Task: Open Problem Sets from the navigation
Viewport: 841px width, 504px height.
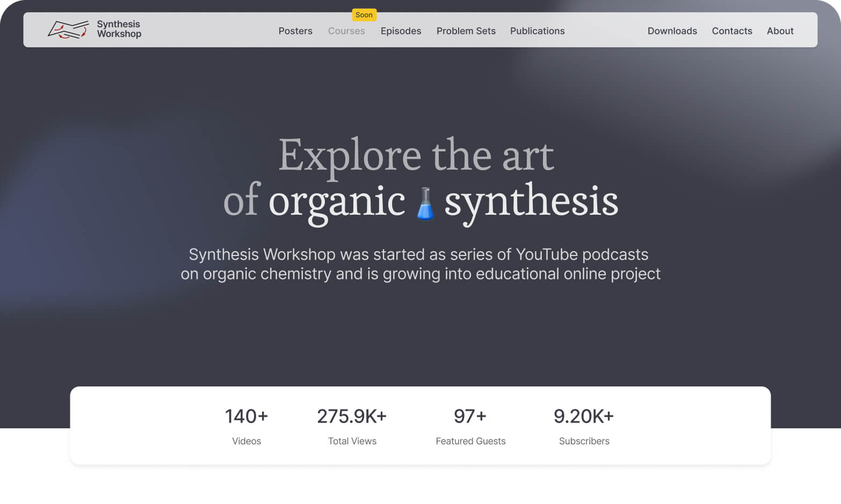Action: [466, 31]
